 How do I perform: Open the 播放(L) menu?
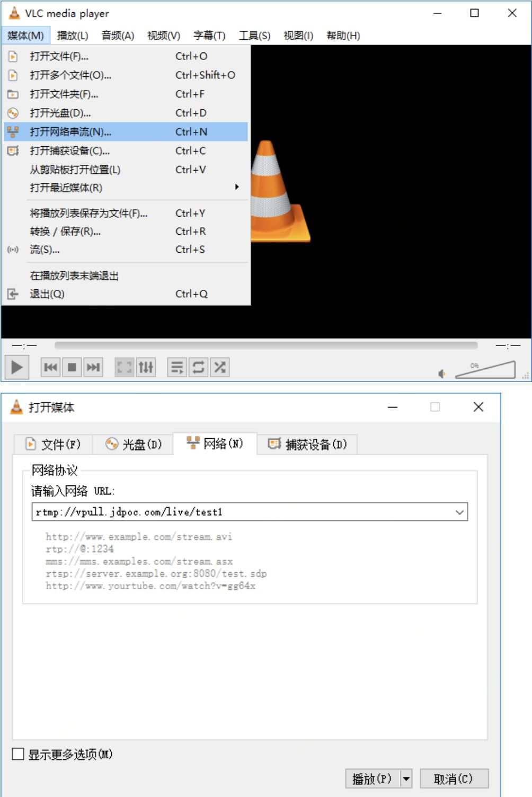(73, 36)
